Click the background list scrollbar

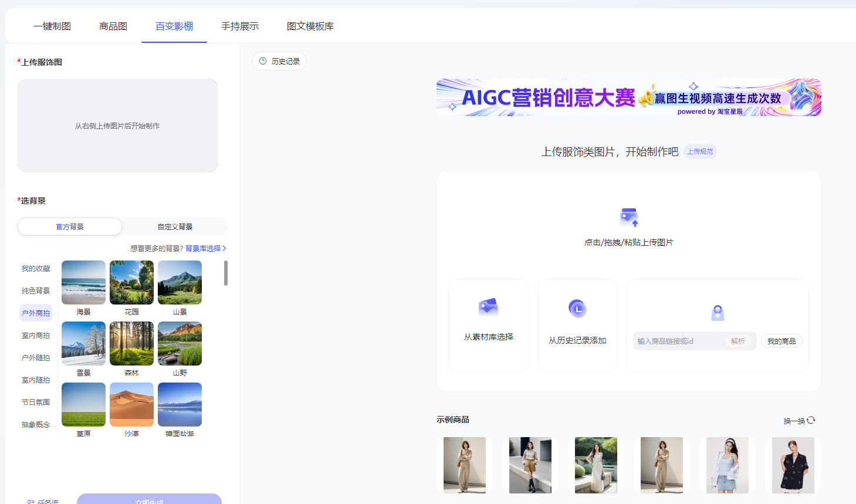tap(226, 273)
